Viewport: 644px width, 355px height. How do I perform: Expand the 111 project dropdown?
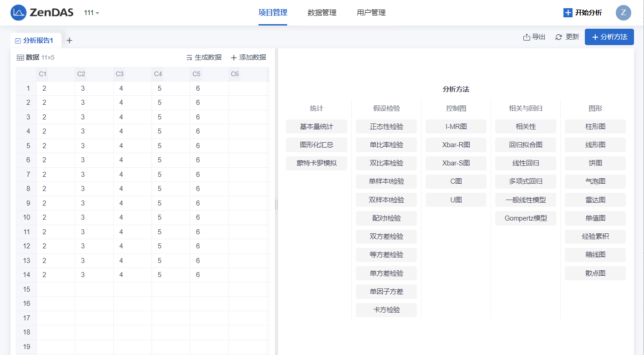91,13
